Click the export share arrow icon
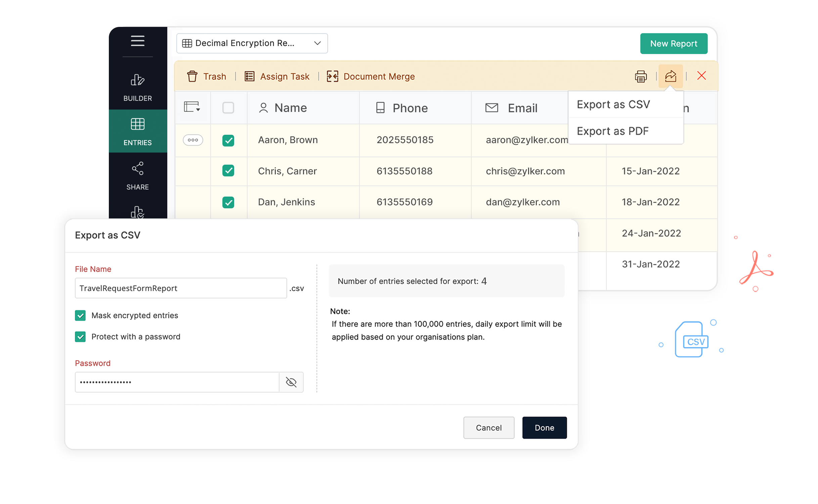Screen dimensions: 818x504 point(670,76)
